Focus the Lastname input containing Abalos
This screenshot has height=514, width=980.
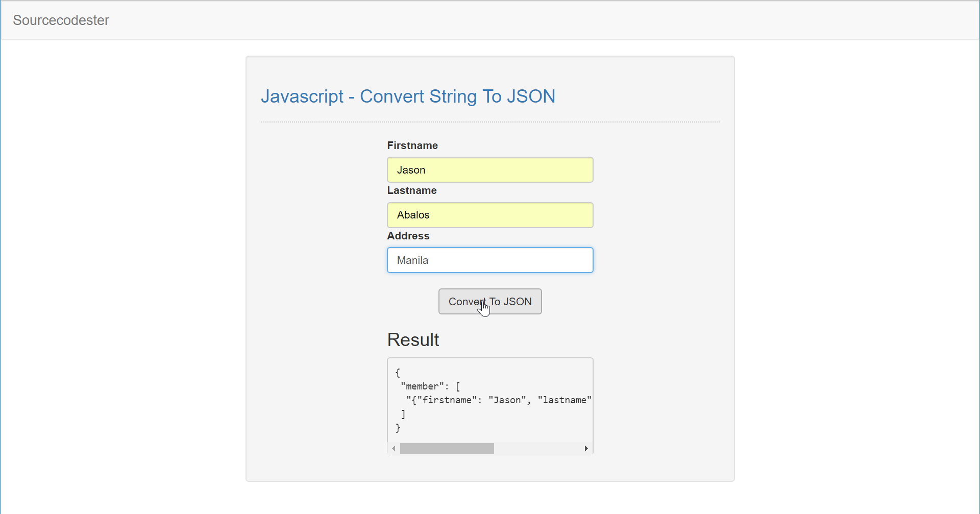pos(489,215)
